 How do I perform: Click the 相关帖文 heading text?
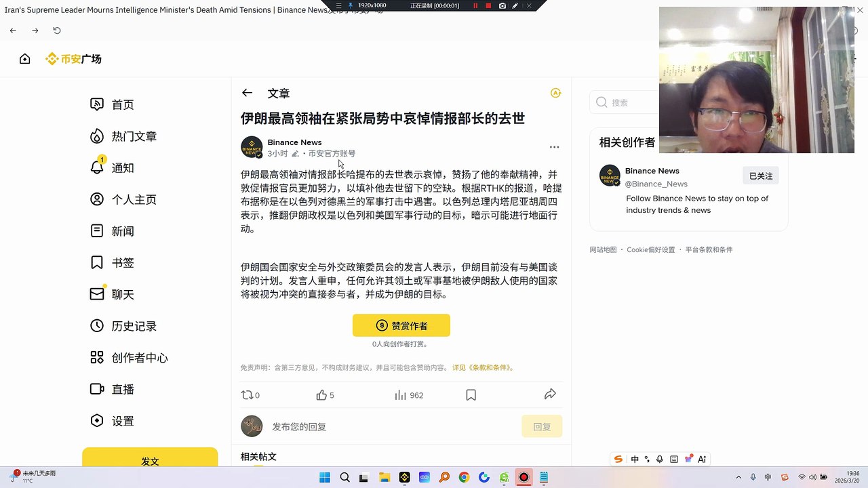pyautogui.click(x=258, y=457)
